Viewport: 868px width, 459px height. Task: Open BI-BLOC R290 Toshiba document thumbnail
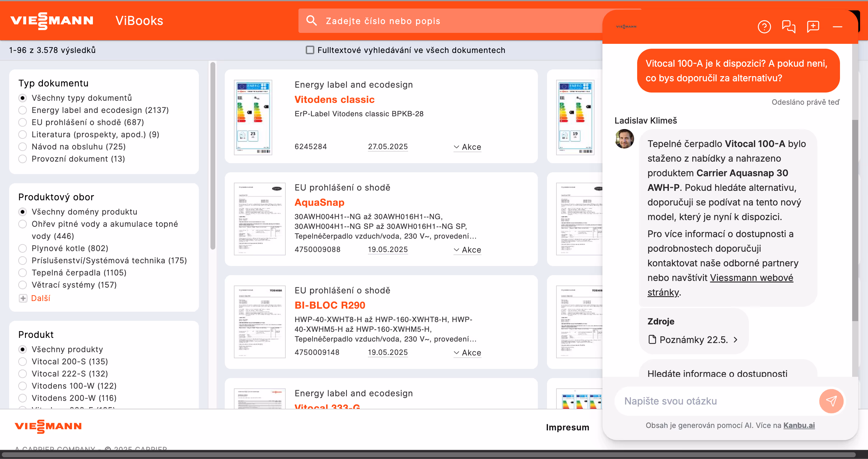pos(259,322)
